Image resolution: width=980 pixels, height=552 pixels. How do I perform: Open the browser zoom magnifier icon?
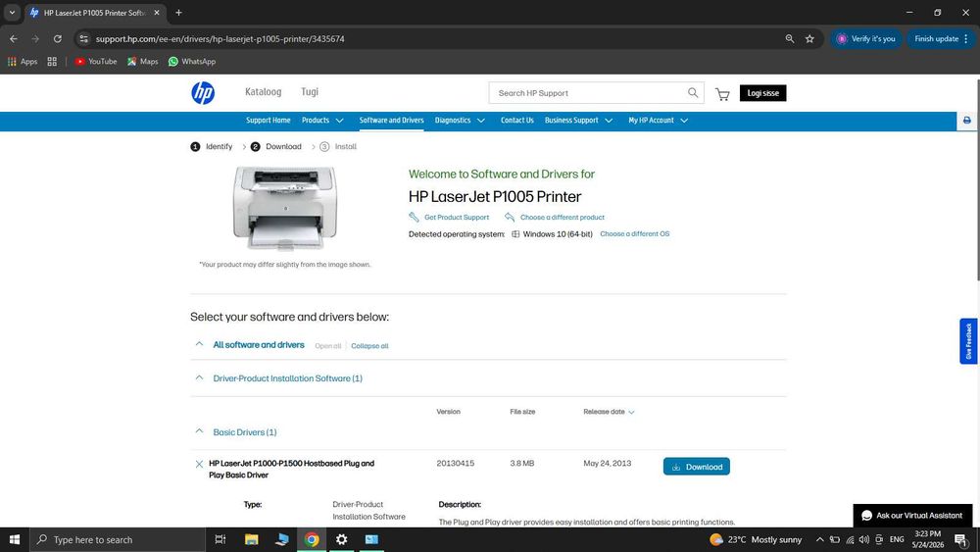789,39
